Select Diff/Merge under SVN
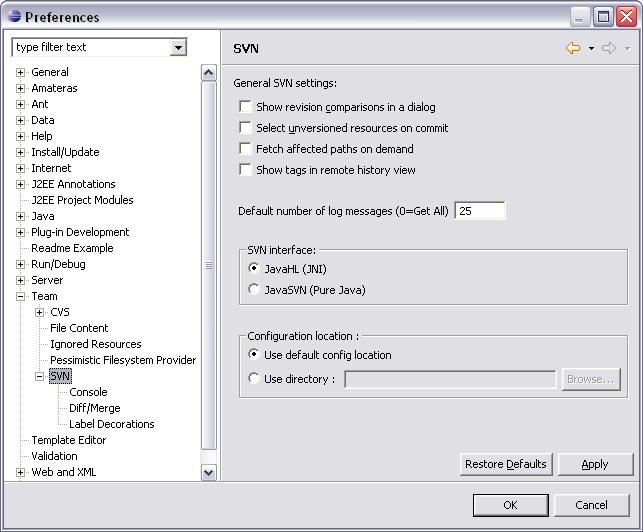This screenshot has height=532, width=643. (95, 408)
